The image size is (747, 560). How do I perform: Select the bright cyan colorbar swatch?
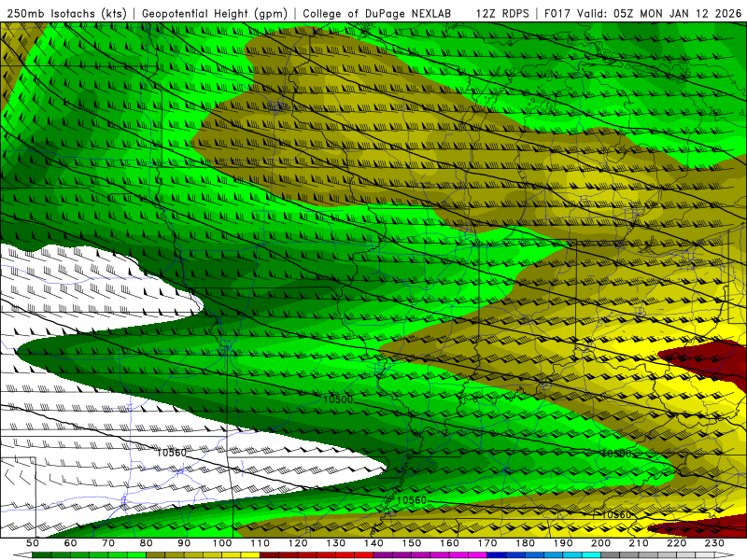click(x=591, y=555)
